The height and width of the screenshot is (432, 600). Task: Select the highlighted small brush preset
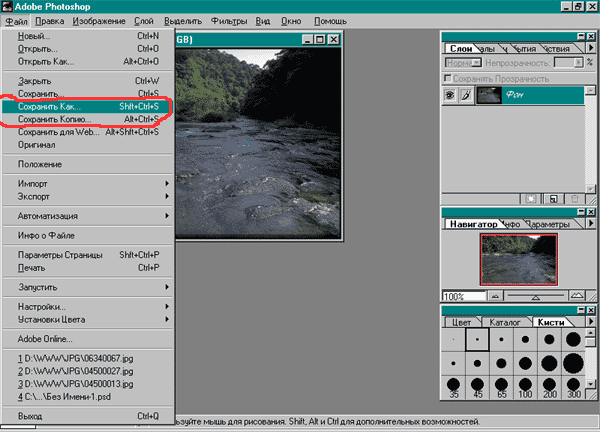coord(478,338)
